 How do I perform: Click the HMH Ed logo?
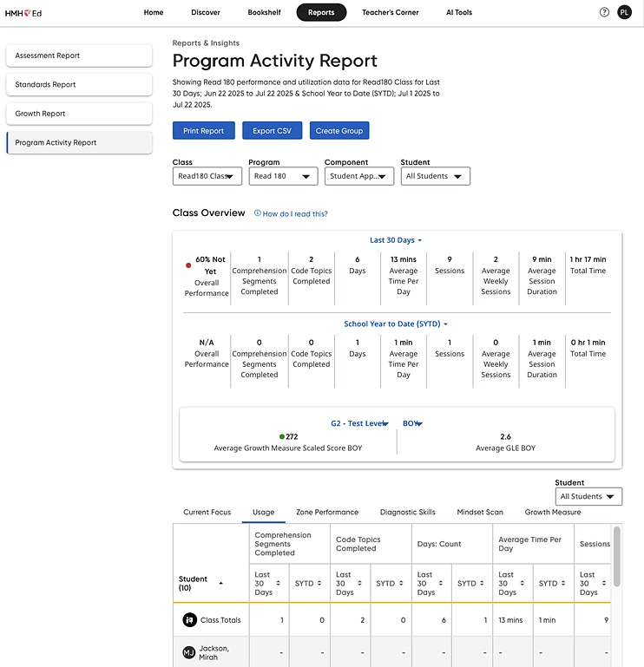23,13
